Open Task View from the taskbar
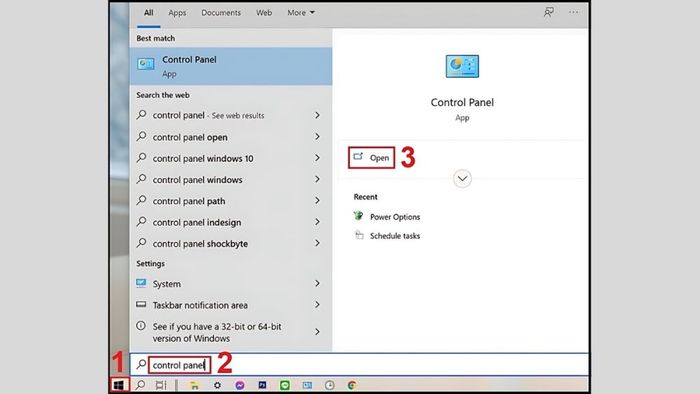The image size is (700, 394). [161, 385]
